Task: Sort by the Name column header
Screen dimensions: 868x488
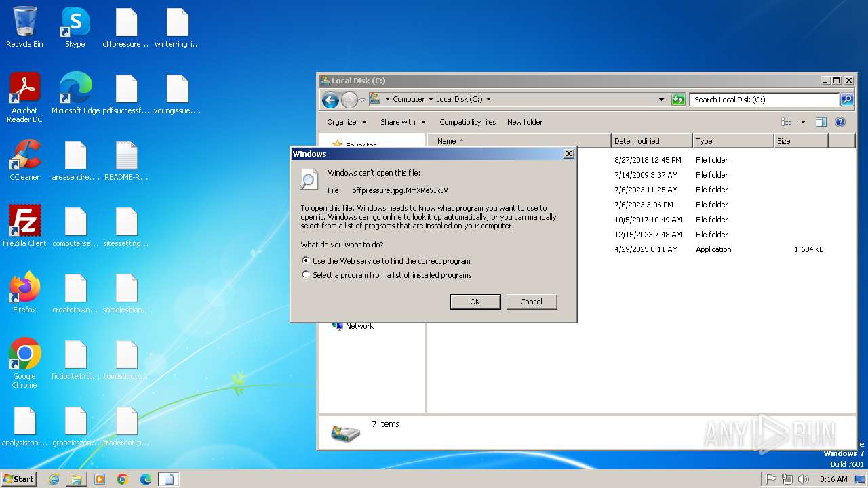Action: coord(519,141)
